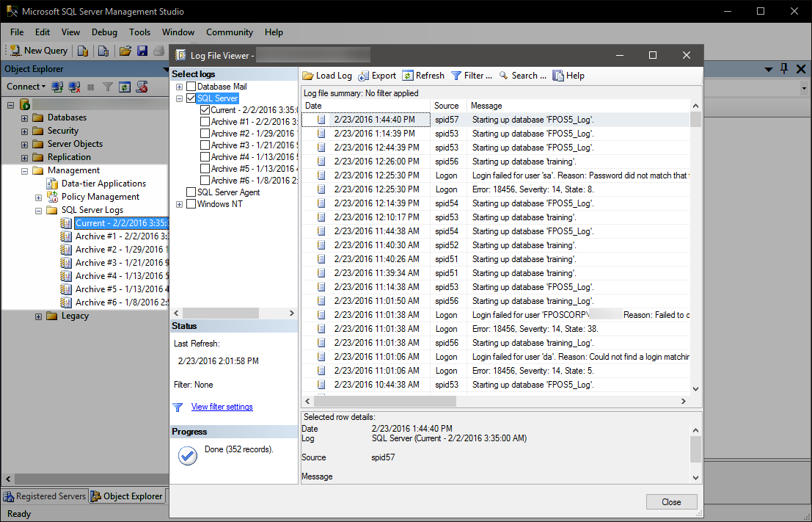Screen dimensions: 812x522
Task: Check the Archive #1 log checkbox
Action: click(205, 122)
